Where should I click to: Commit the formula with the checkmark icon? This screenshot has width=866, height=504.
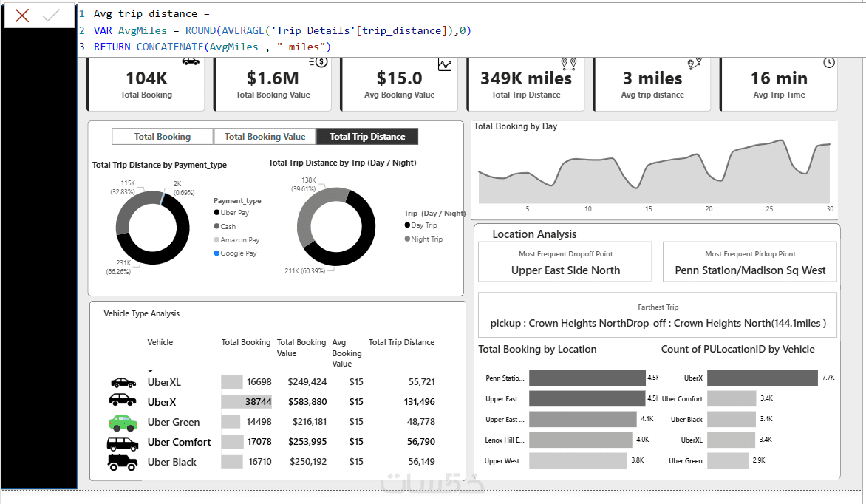52,16
